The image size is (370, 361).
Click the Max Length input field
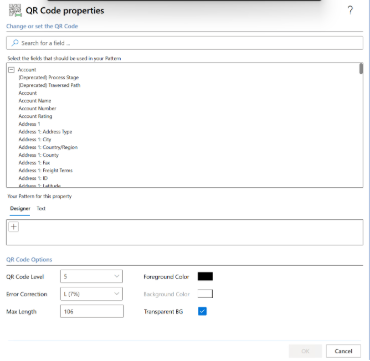[92, 311]
